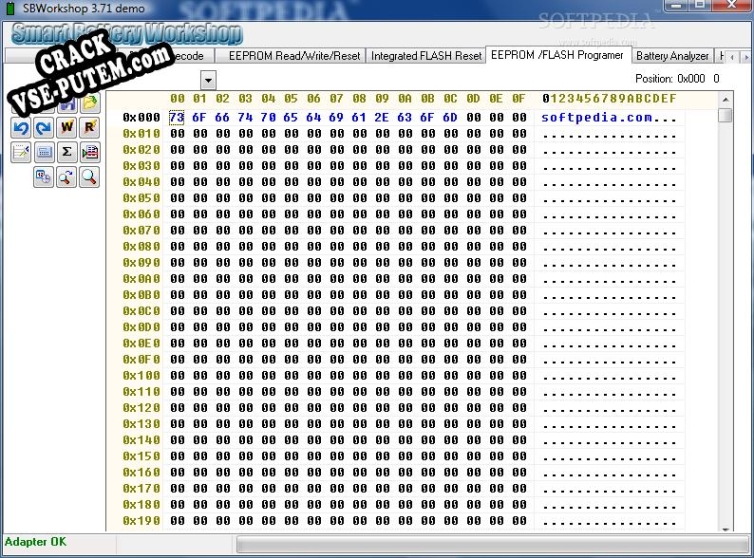Open file with yellow folder icon
This screenshot has width=754, height=558.
(x=90, y=103)
